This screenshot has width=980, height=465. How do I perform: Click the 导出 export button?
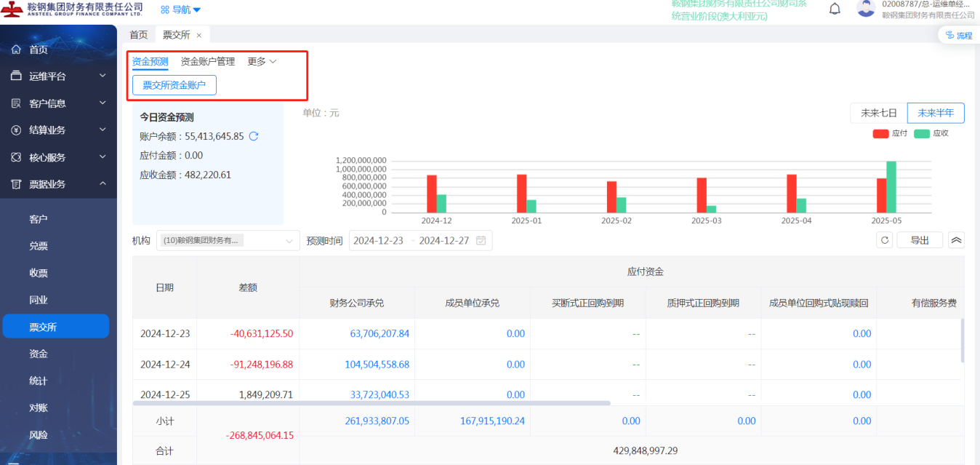tap(920, 240)
